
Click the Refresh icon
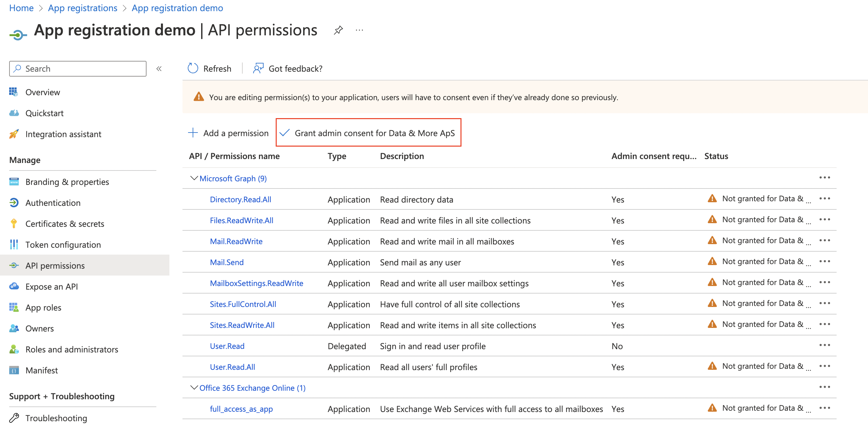pyautogui.click(x=193, y=68)
